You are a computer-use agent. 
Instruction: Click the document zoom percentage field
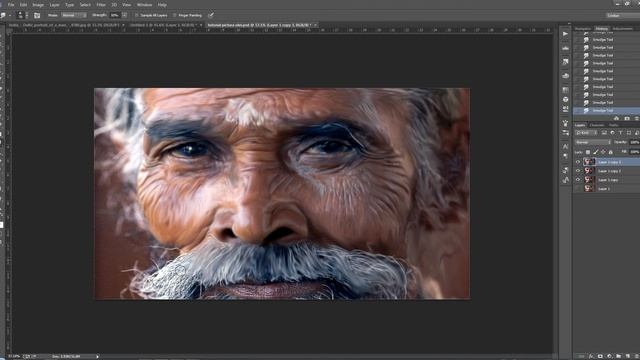(x=14, y=357)
